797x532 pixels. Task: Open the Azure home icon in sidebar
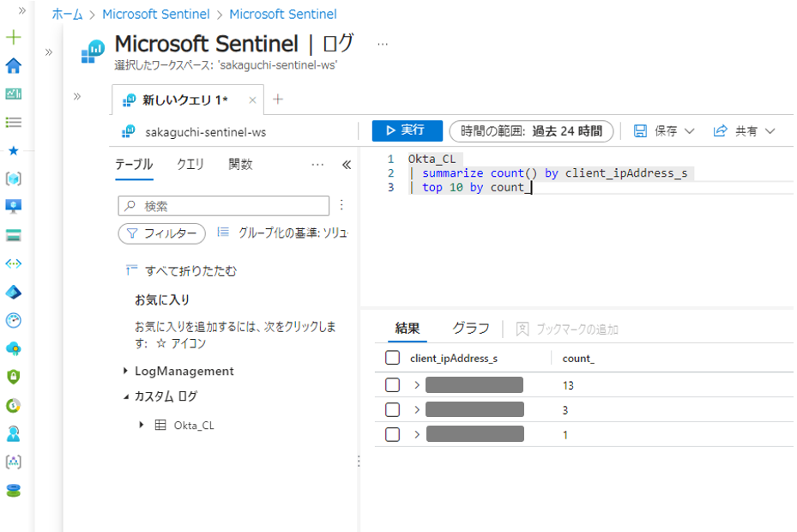13,65
